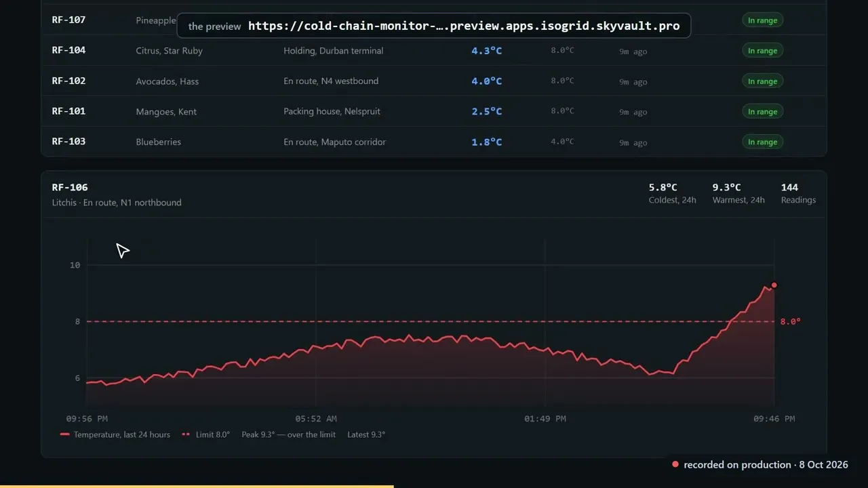Click the 'Mangoes, Kent' cargo cell
The width and height of the screenshot is (868, 488).
(166, 112)
